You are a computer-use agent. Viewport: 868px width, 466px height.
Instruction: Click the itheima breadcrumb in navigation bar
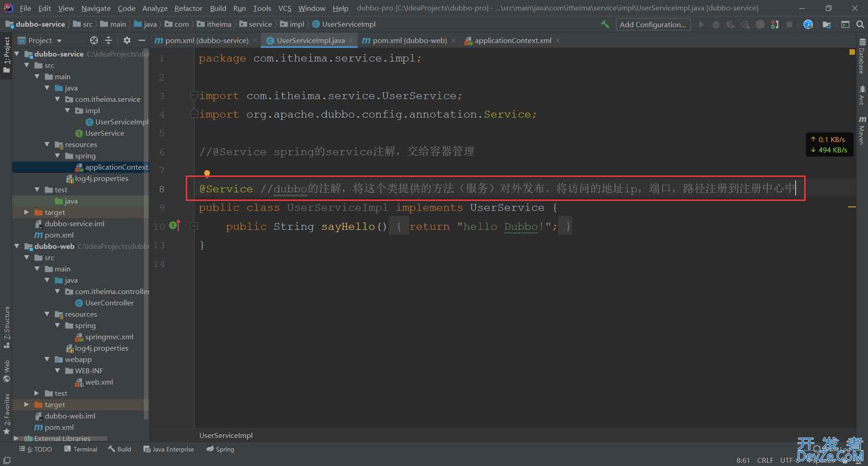point(214,24)
